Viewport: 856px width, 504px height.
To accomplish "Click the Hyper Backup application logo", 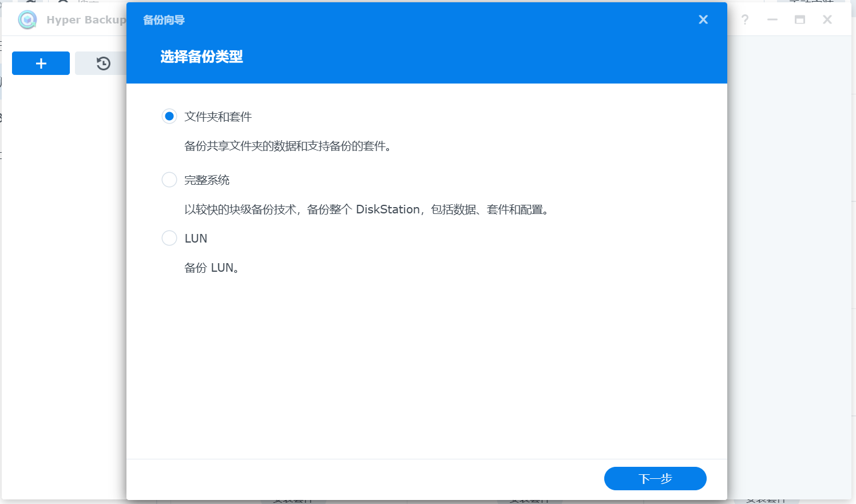I will (x=27, y=19).
